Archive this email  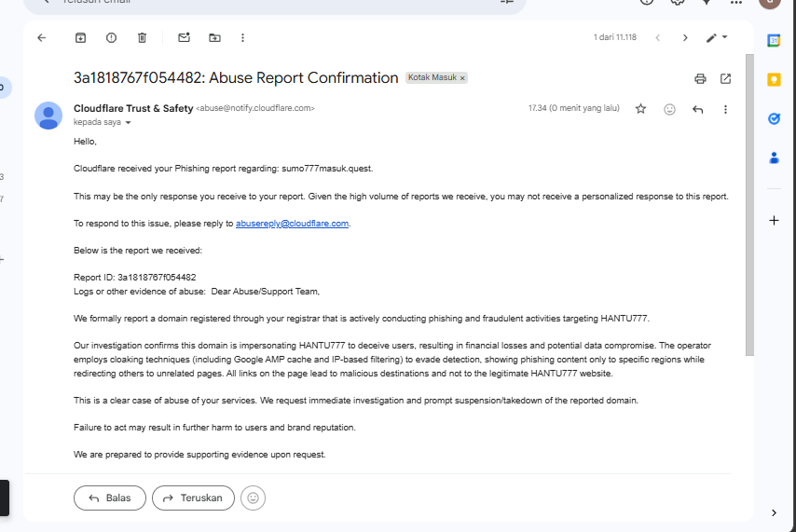click(81, 37)
